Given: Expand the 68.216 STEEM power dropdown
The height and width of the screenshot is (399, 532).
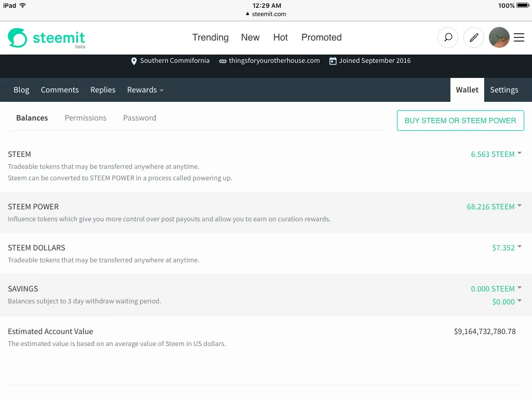Looking at the screenshot, I should pos(494,207).
